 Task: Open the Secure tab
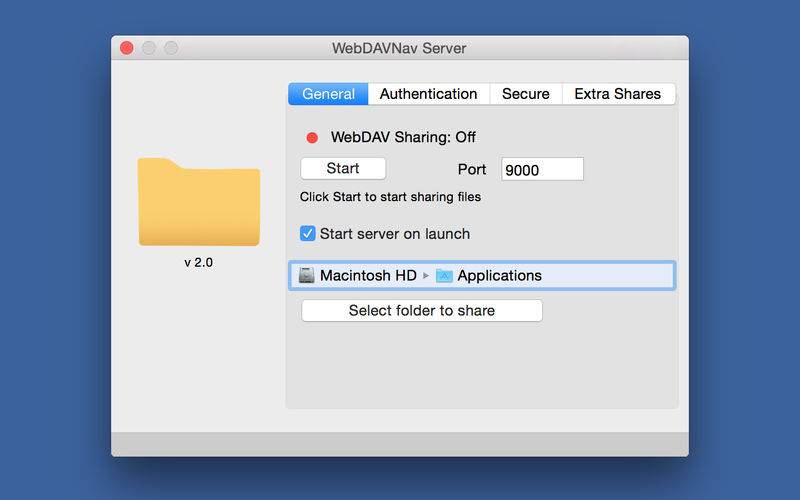(x=526, y=94)
